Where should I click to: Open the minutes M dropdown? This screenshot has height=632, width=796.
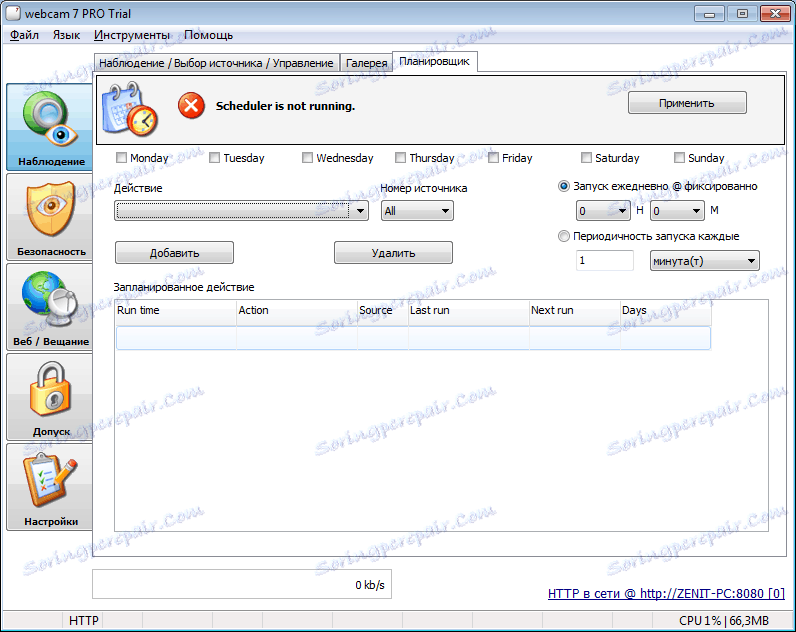pyautogui.click(x=677, y=211)
